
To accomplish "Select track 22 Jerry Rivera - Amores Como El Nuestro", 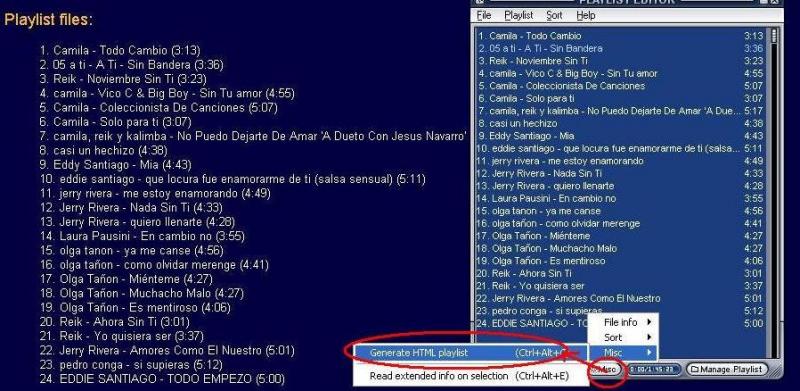I will [x=620, y=299].
